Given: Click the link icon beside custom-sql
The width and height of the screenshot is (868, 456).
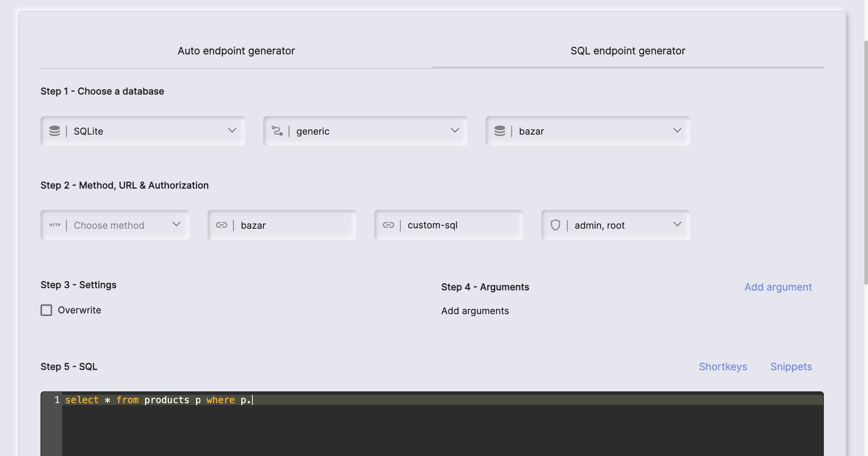Looking at the screenshot, I should pyautogui.click(x=388, y=225).
